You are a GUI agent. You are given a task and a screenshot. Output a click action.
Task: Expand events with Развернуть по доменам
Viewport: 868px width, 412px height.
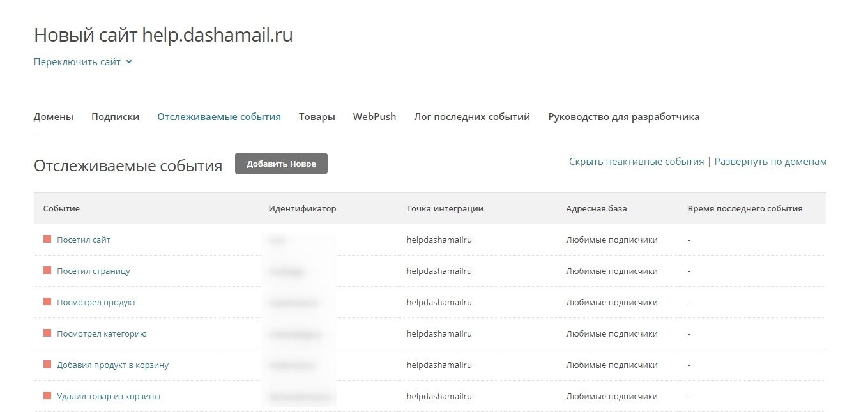pyautogui.click(x=770, y=162)
